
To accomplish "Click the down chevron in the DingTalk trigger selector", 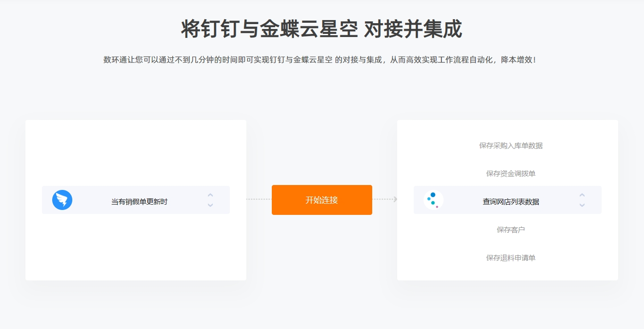I will coord(210,205).
